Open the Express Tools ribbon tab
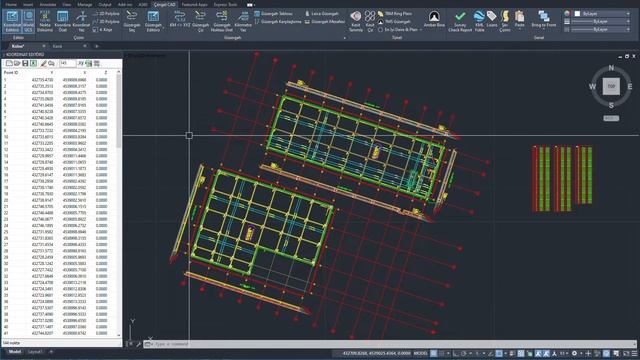The width and height of the screenshot is (640, 360). click(225, 4)
